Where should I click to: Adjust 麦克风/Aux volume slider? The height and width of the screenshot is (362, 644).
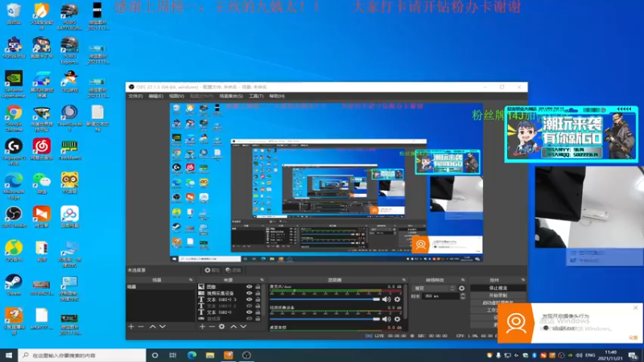point(325,299)
